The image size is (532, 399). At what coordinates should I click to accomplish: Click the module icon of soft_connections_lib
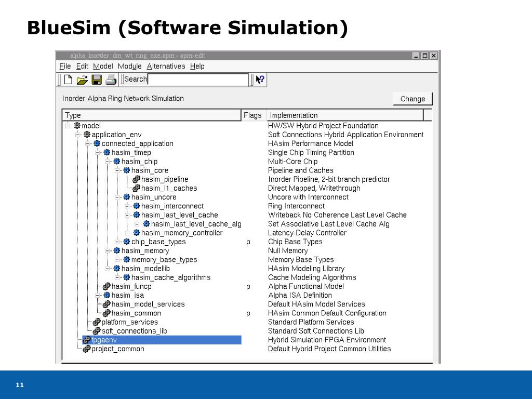pyautogui.click(x=97, y=330)
